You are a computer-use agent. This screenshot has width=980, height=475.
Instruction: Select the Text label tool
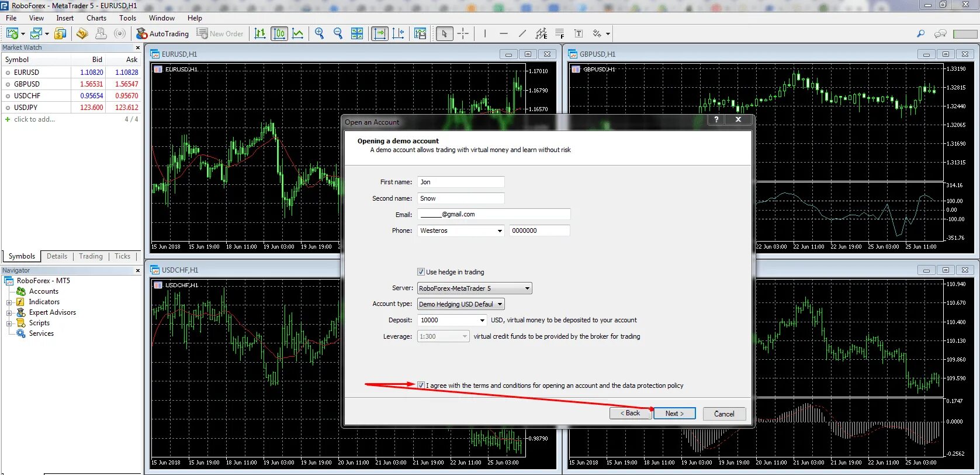(x=579, y=34)
